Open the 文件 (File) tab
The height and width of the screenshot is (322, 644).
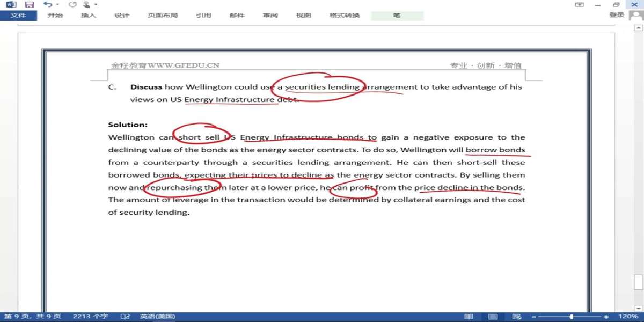18,16
